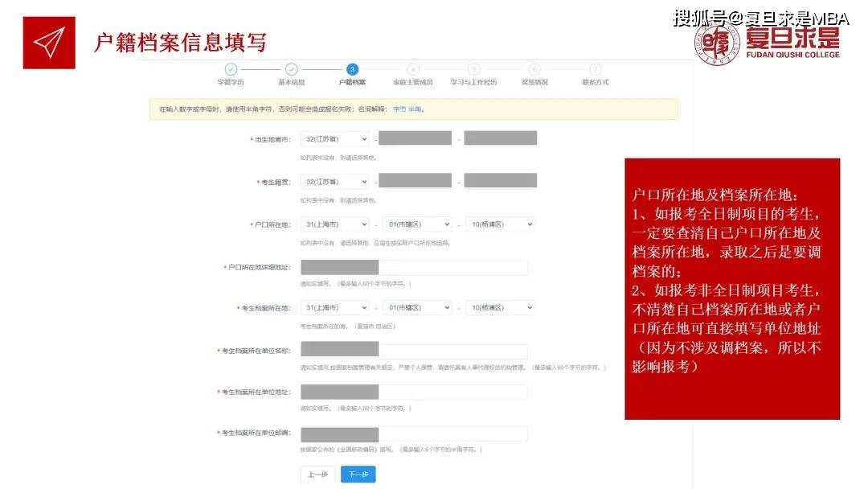Click the step 3 户籍档案 circle

(352, 70)
